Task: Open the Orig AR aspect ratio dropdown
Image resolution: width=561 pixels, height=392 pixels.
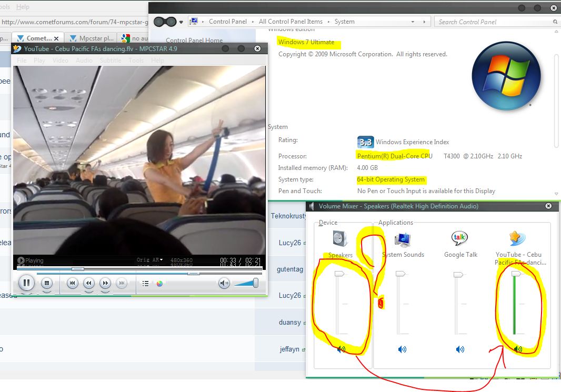Action: [x=150, y=260]
